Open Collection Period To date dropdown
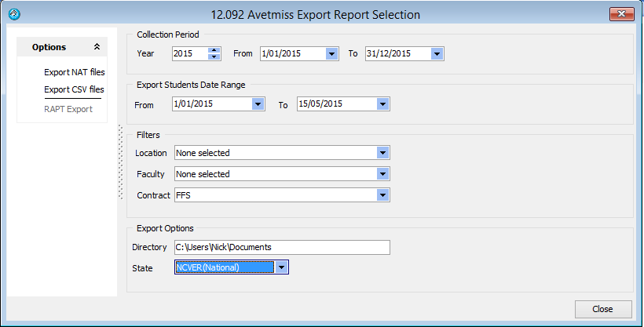This screenshot has height=327, width=644. (437, 53)
